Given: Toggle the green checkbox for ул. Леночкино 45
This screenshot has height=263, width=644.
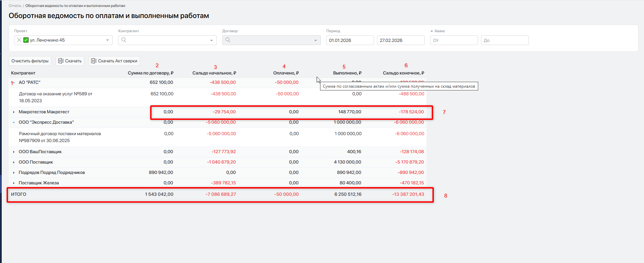Looking at the screenshot, I should (26, 40).
